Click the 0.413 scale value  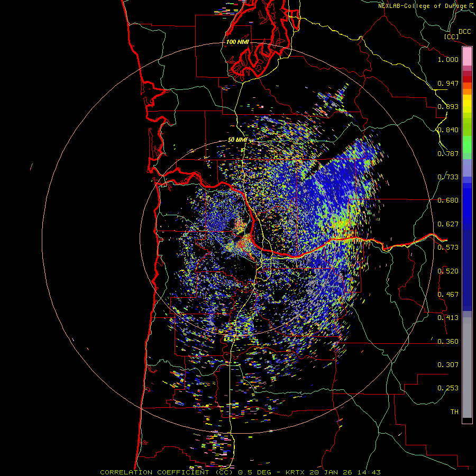coord(448,318)
